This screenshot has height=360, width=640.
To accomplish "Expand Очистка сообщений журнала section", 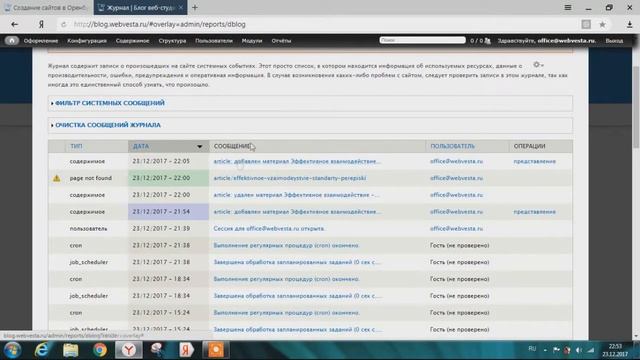I will [x=108, y=125].
